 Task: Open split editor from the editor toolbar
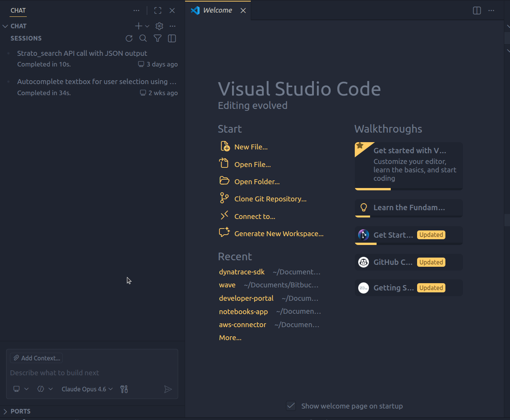[x=477, y=11]
